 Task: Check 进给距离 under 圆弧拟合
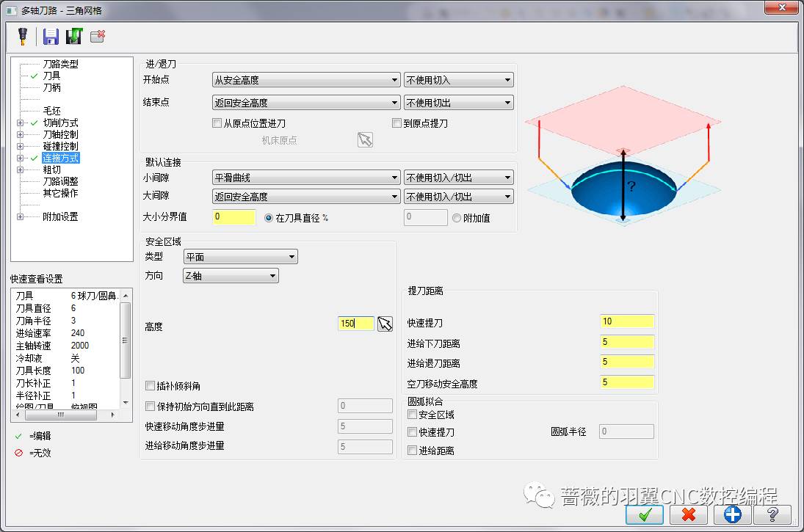tap(412, 450)
